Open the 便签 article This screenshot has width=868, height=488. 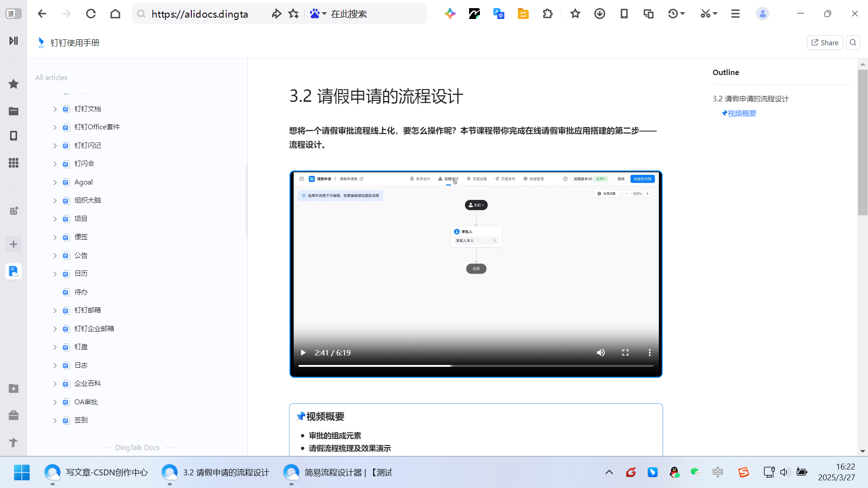[81, 237]
